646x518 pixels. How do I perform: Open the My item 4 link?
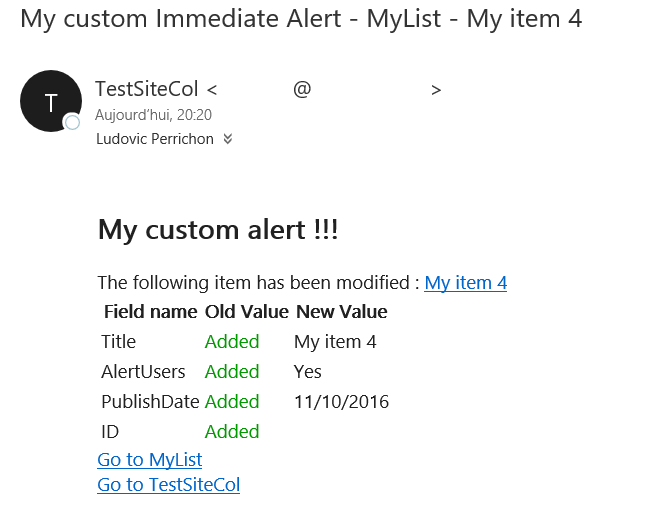tap(466, 283)
